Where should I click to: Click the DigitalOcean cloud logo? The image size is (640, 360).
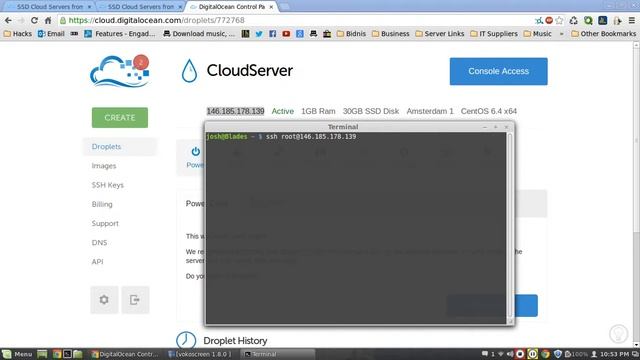click(x=120, y=71)
